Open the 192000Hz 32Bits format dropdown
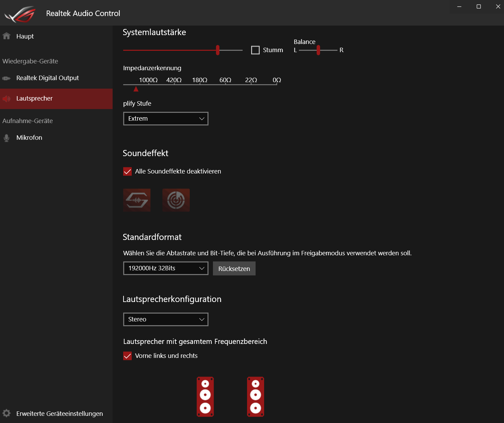The width and height of the screenshot is (504, 423). point(166,268)
